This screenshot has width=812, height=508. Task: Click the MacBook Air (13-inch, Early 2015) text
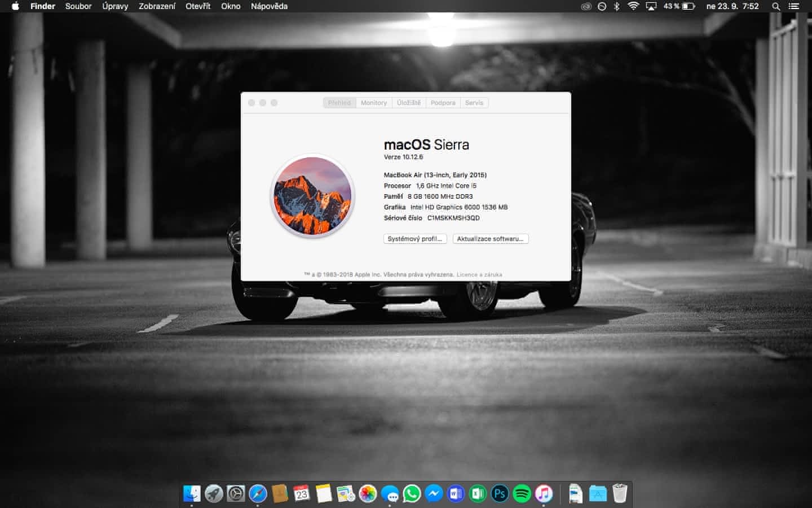[435, 175]
